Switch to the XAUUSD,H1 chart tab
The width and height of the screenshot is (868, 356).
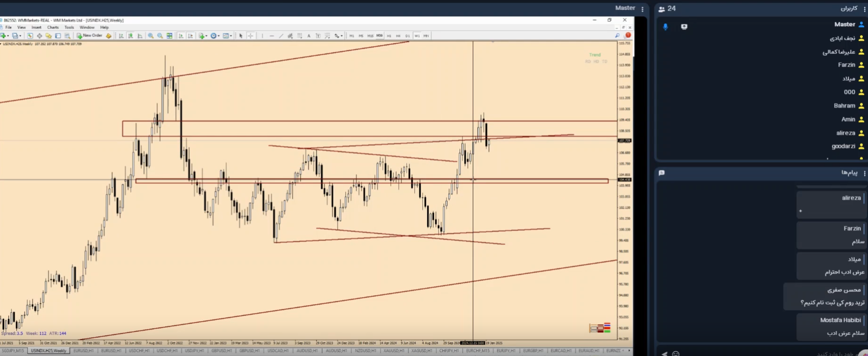tap(393, 351)
